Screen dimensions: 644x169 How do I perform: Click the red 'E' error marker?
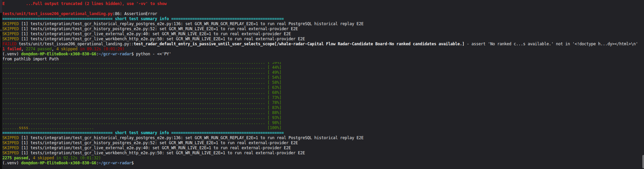click(4, 4)
